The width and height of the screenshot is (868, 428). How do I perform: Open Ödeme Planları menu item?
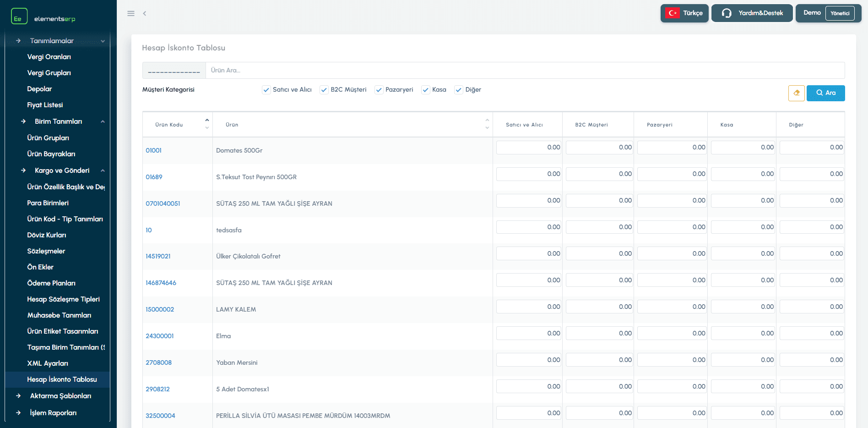pos(51,283)
